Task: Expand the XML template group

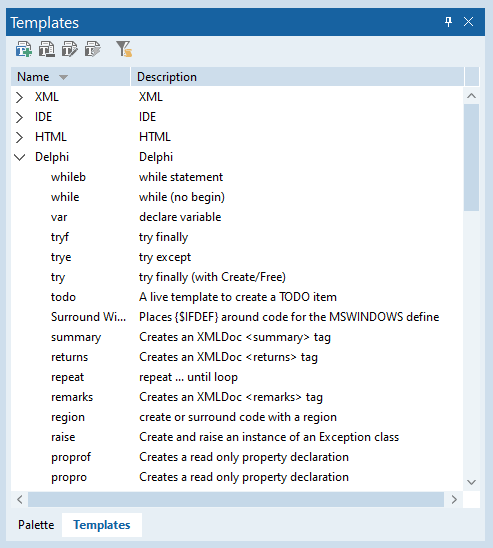Action: tap(20, 97)
